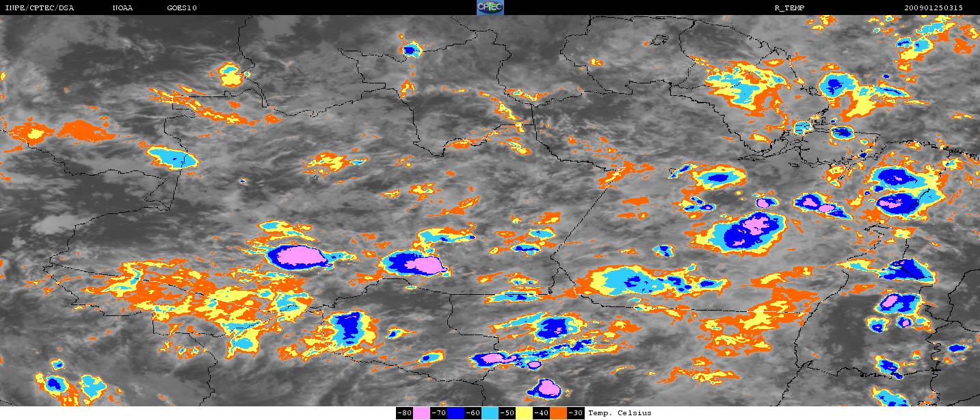Click the -50 legend value
This screenshot has height=420, width=980.
pyautogui.click(x=507, y=413)
